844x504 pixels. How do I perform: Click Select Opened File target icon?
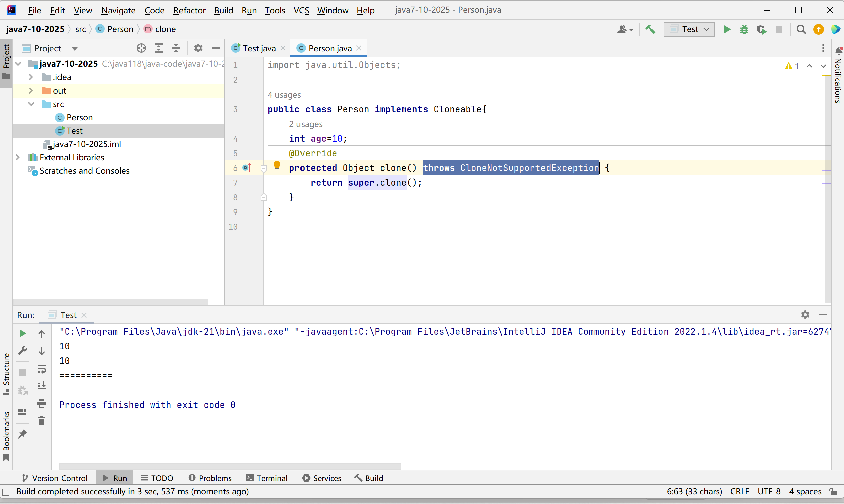pos(141,48)
